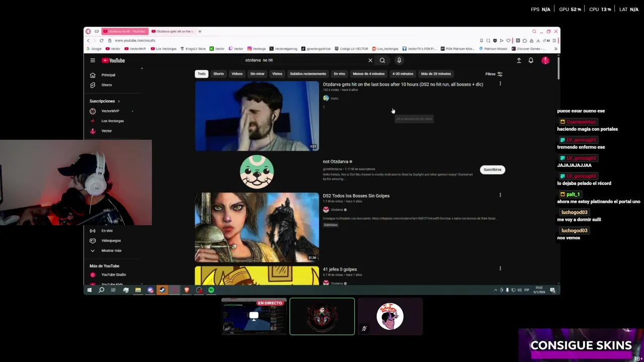Select the Videos filter chip

pyautogui.click(x=237, y=74)
